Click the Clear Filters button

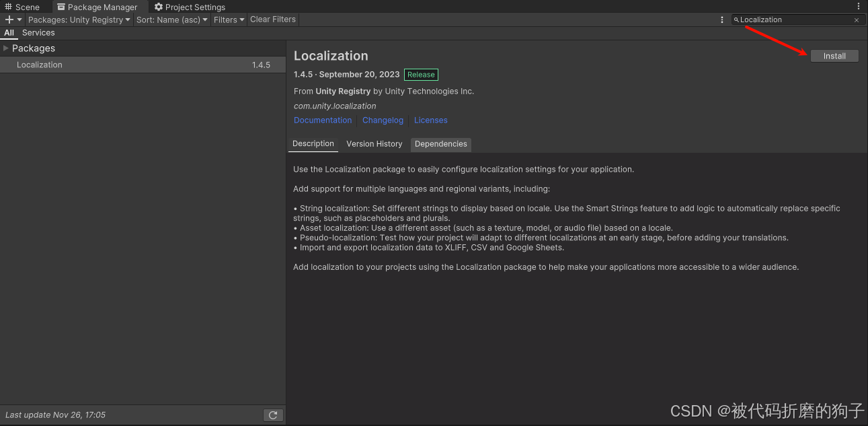pos(273,20)
